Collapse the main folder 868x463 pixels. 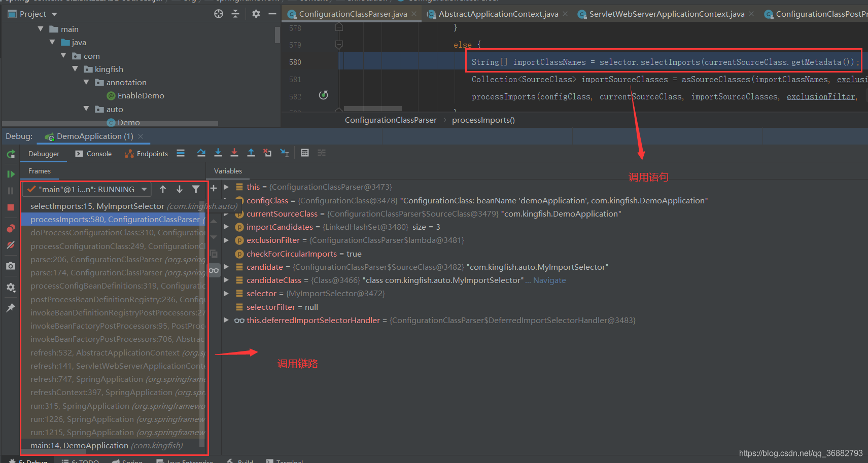click(41, 29)
